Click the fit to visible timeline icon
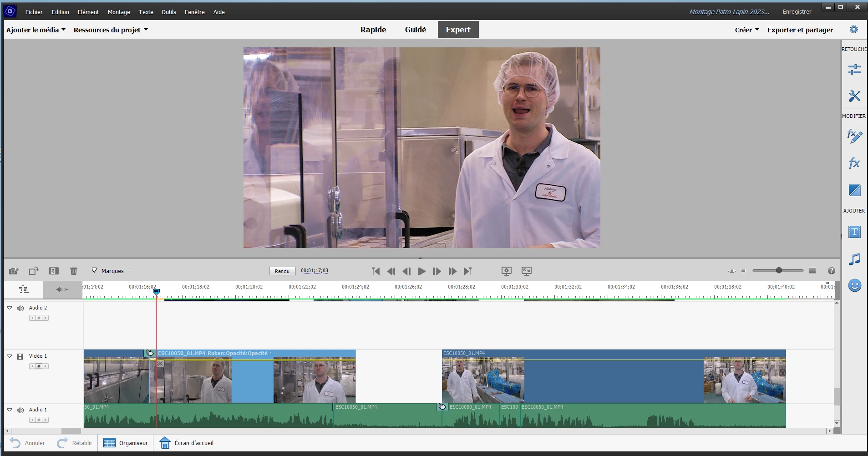This screenshot has height=456, width=868. (x=732, y=271)
